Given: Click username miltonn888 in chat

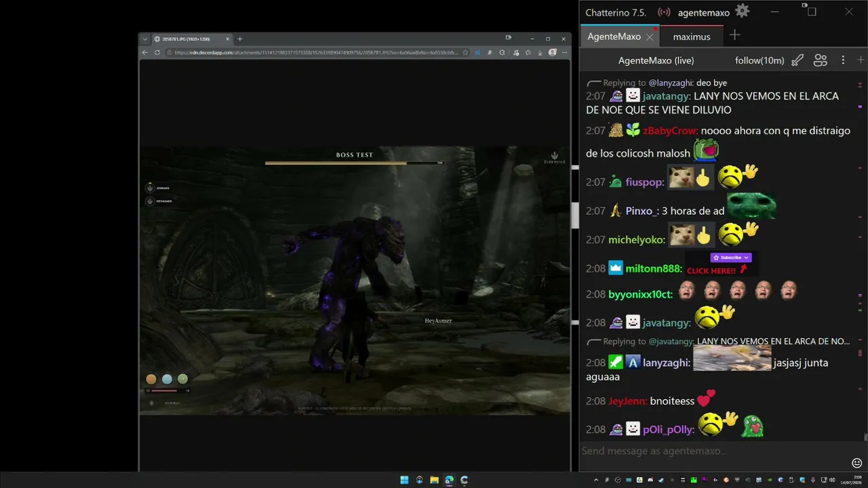Looking at the screenshot, I should 654,268.
